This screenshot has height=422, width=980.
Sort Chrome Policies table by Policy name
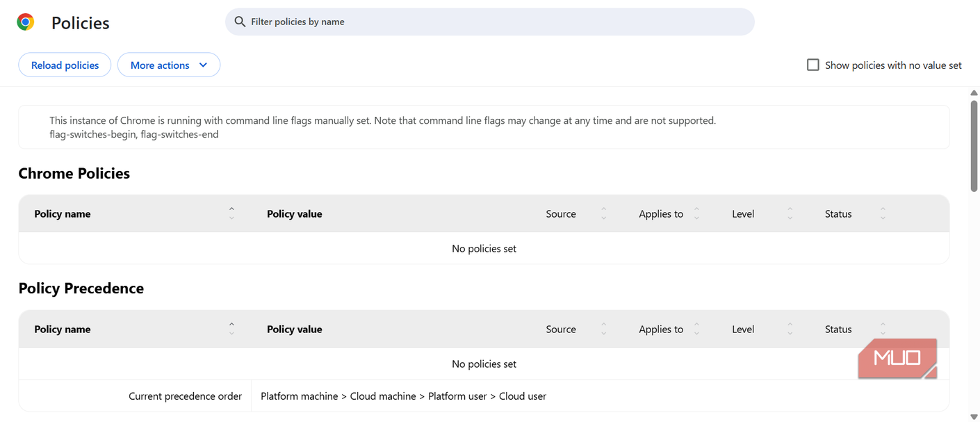231,213
